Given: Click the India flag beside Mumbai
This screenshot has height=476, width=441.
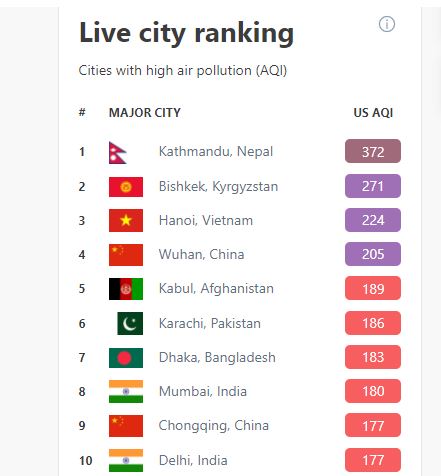Looking at the screenshot, I should pyautogui.click(x=126, y=391).
